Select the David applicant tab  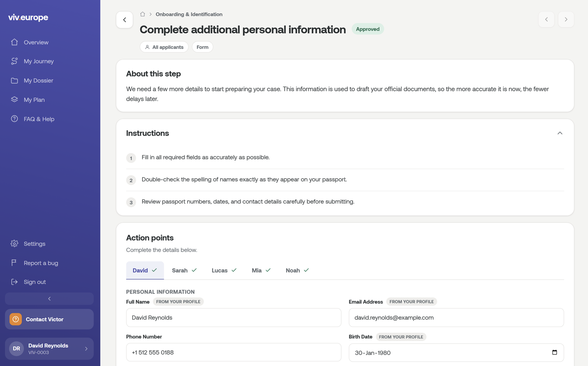point(145,270)
